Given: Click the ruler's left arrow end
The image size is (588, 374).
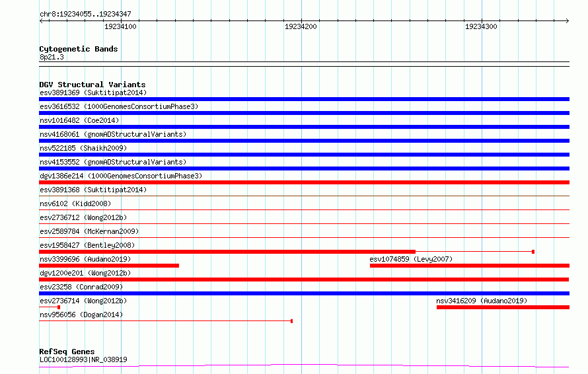Looking at the screenshot, I should [x=41, y=21].
